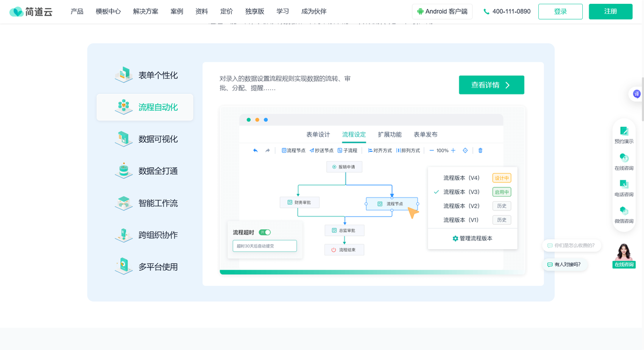Open 排列方式 option in toolbar
644x350 pixels.
[x=408, y=150]
